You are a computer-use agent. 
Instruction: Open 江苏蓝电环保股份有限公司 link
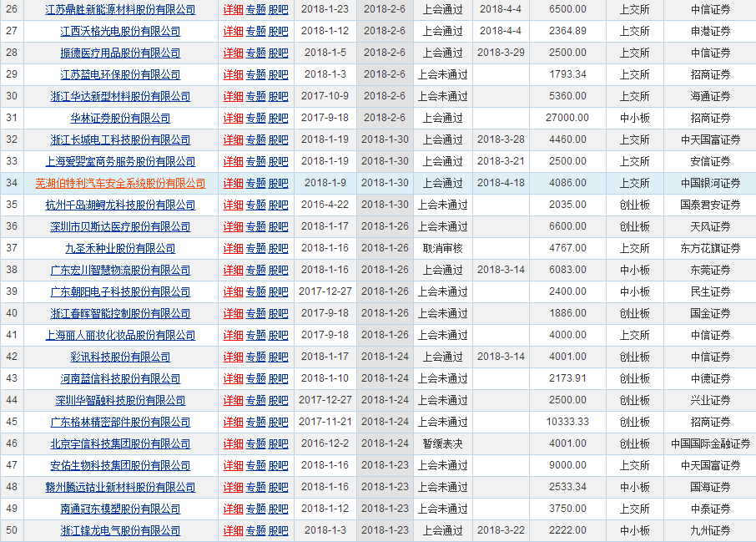click(x=120, y=75)
